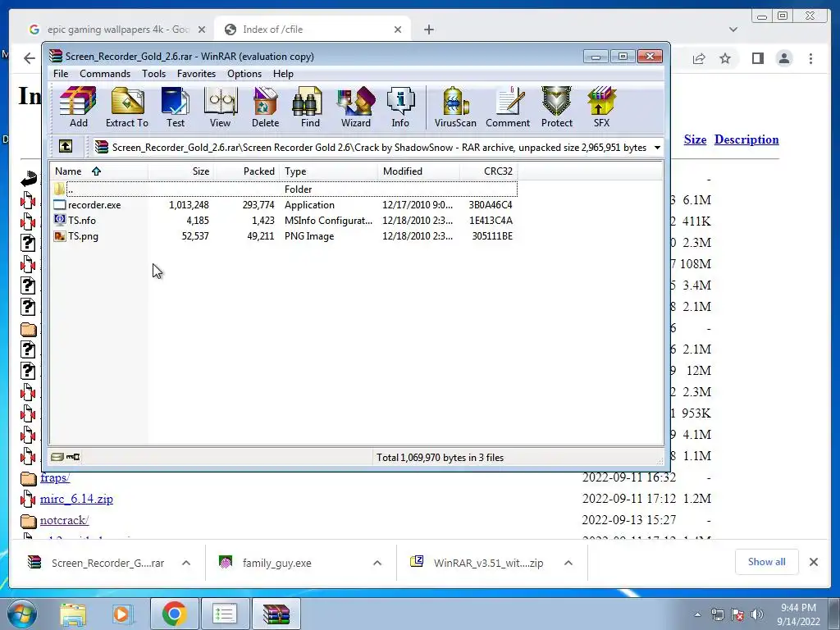Click the Delete toolbar icon
The width and height of the screenshot is (840, 630).
click(x=265, y=107)
